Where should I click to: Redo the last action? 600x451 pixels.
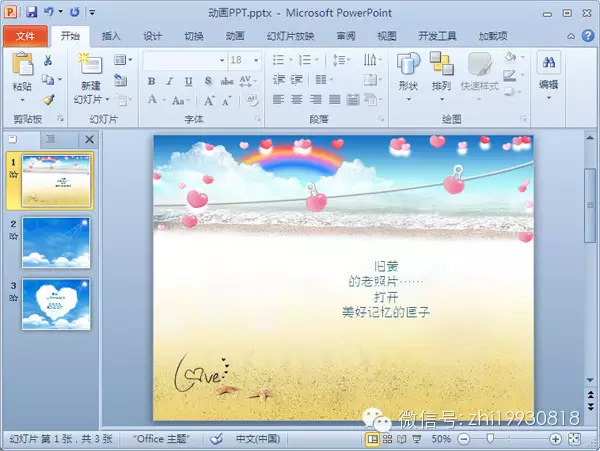pyautogui.click(x=75, y=12)
